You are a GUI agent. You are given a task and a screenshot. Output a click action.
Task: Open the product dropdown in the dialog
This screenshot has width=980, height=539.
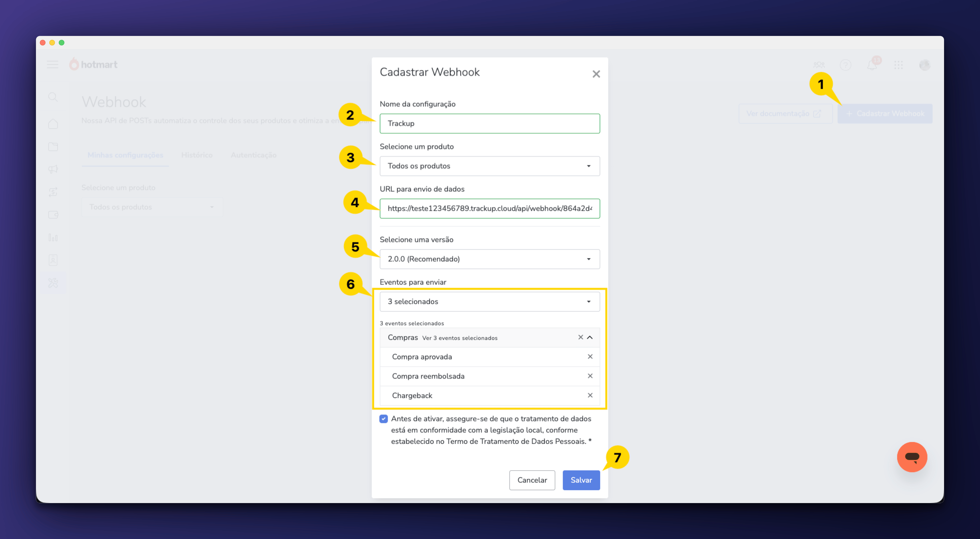pos(490,166)
